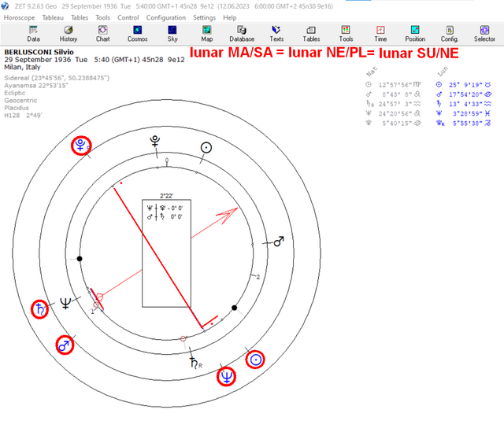Click the black natal retrograde Saturn glyph at chart bottom
The height and width of the screenshot is (428, 504).
(195, 363)
